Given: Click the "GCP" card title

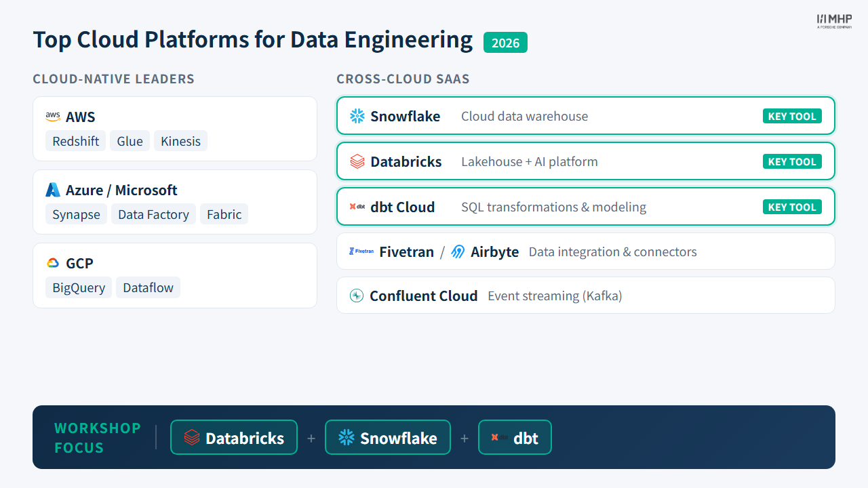Looking at the screenshot, I should click(79, 263).
